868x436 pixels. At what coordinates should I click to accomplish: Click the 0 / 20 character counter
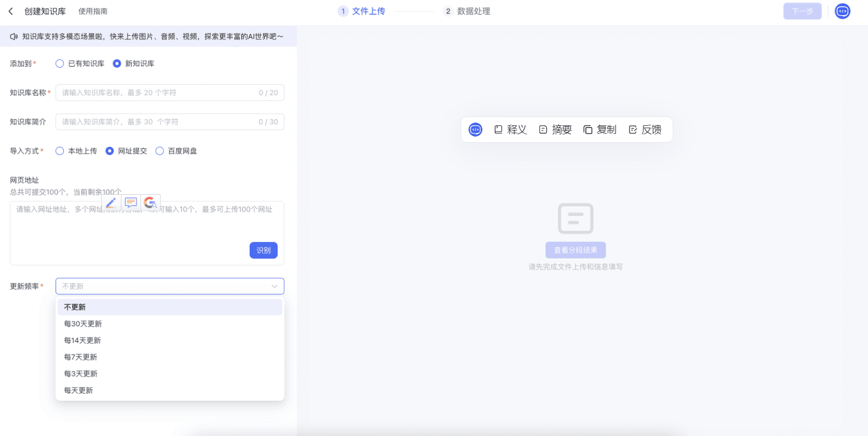coord(268,93)
